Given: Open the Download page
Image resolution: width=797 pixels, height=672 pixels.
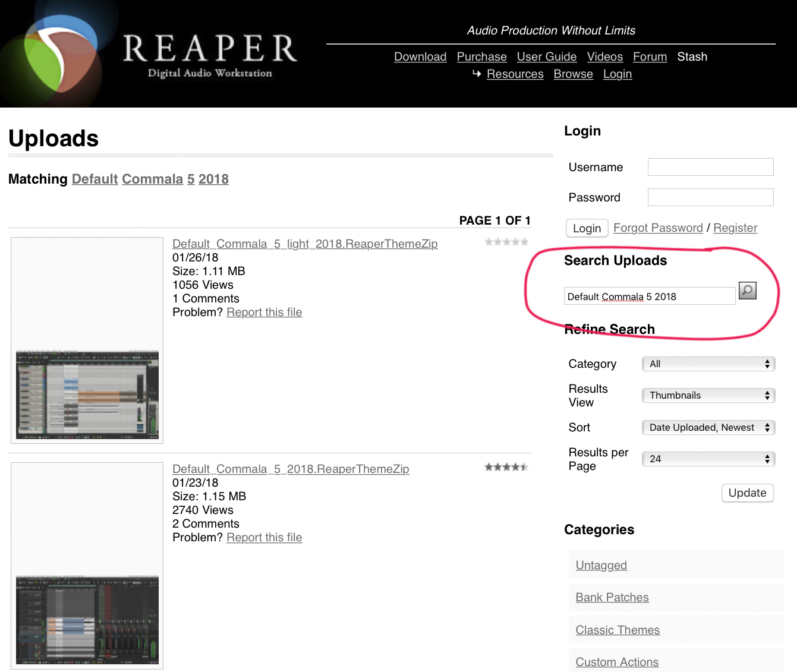Looking at the screenshot, I should tap(420, 56).
